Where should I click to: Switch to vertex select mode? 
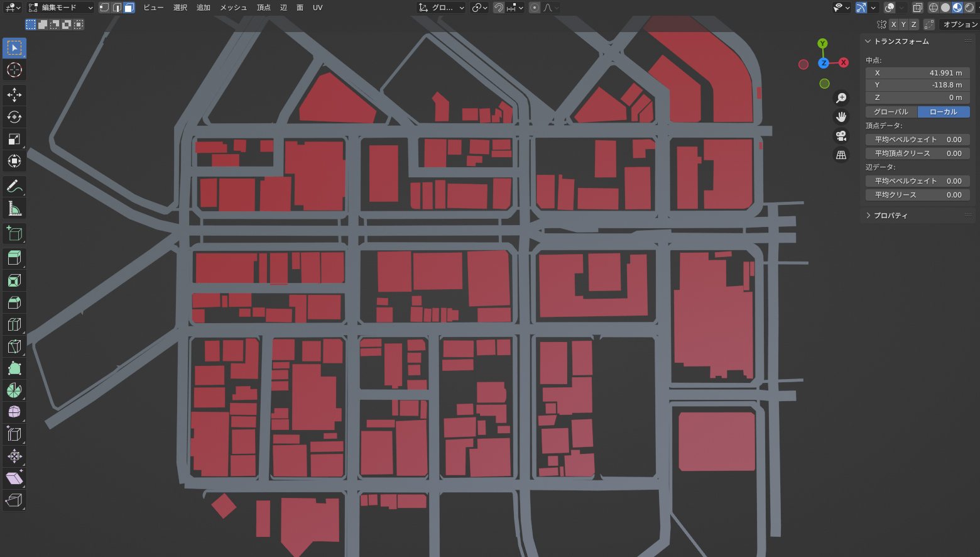point(104,8)
